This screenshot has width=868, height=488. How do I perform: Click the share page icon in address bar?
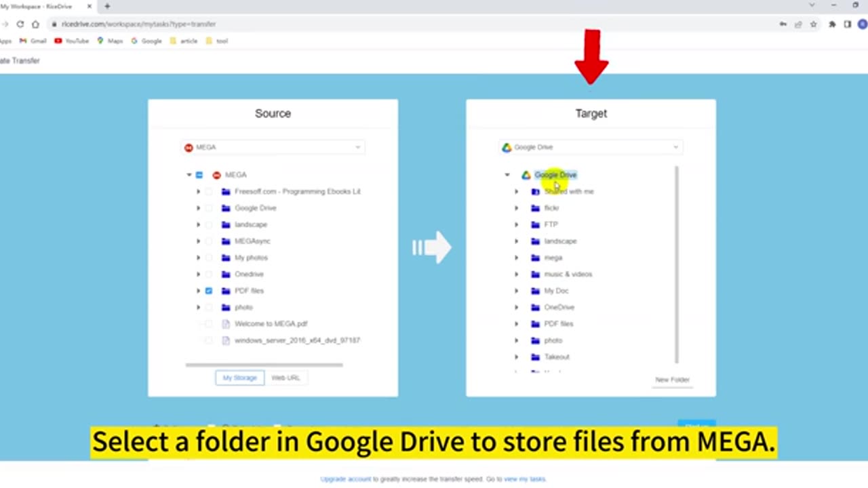[x=798, y=24]
